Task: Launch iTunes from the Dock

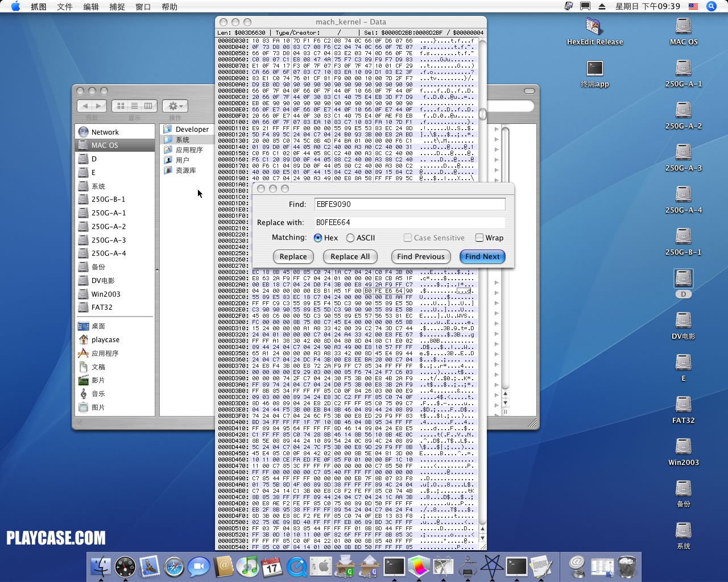Action: (248, 566)
